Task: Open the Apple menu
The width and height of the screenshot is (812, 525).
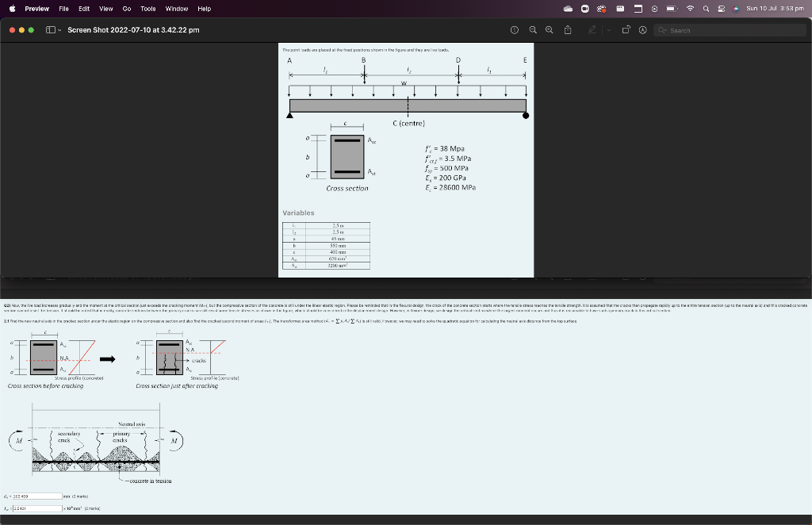Action: [12, 8]
